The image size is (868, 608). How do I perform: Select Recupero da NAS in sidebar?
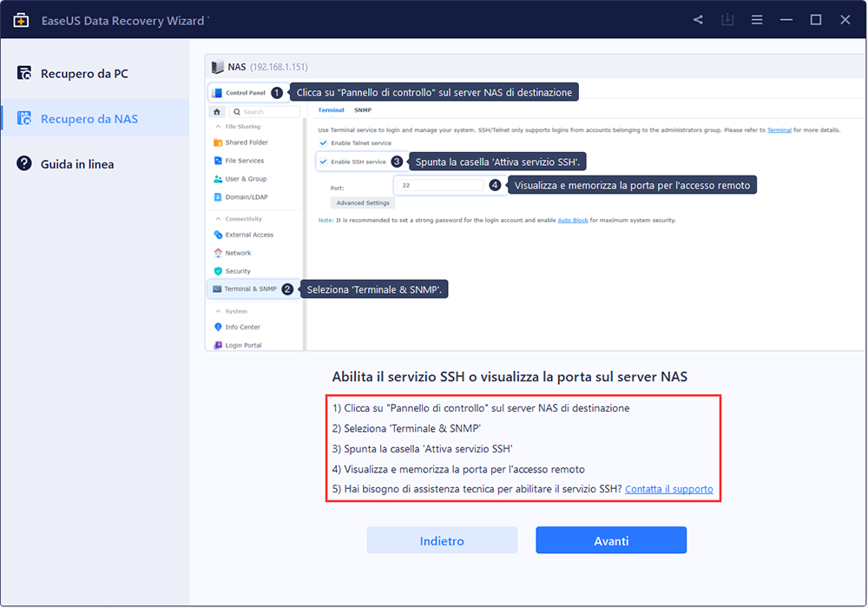click(x=95, y=118)
